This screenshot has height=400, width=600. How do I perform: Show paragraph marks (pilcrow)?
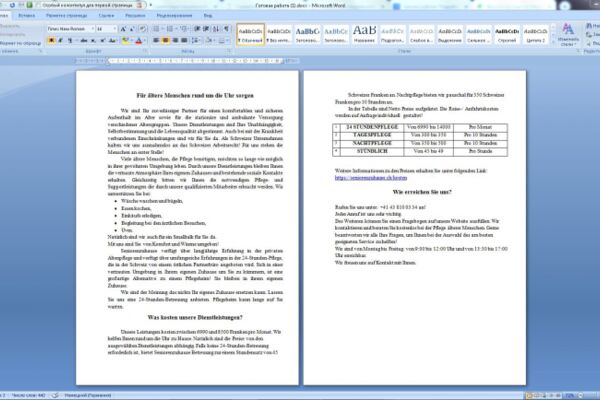pos(227,29)
